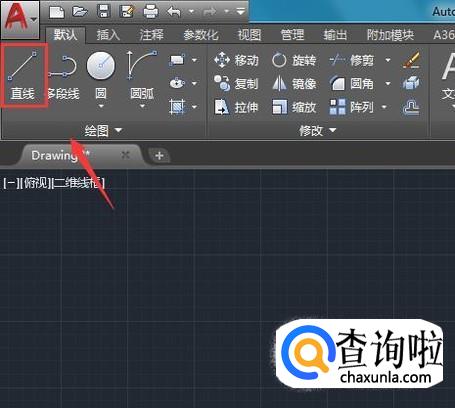
Task: Pick the 圆弧 arc tool
Action: [x=142, y=79]
